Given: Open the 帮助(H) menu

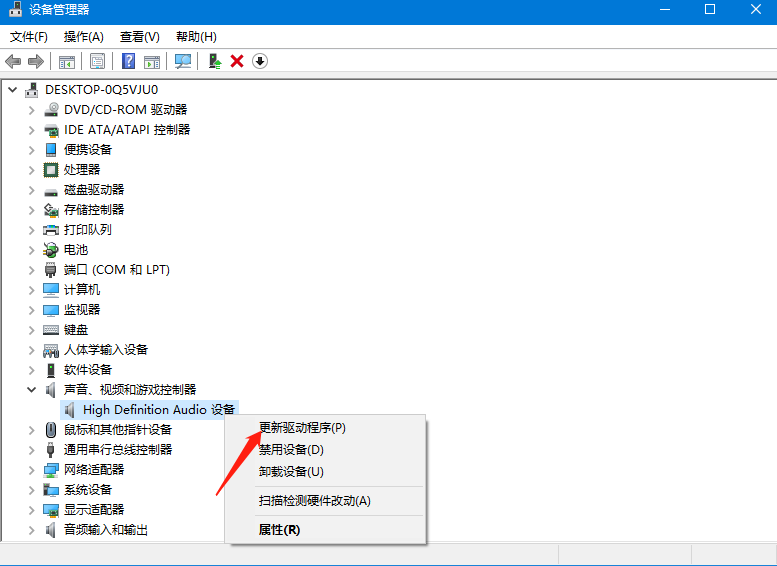Looking at the screenshot, I should pos(196,37).
